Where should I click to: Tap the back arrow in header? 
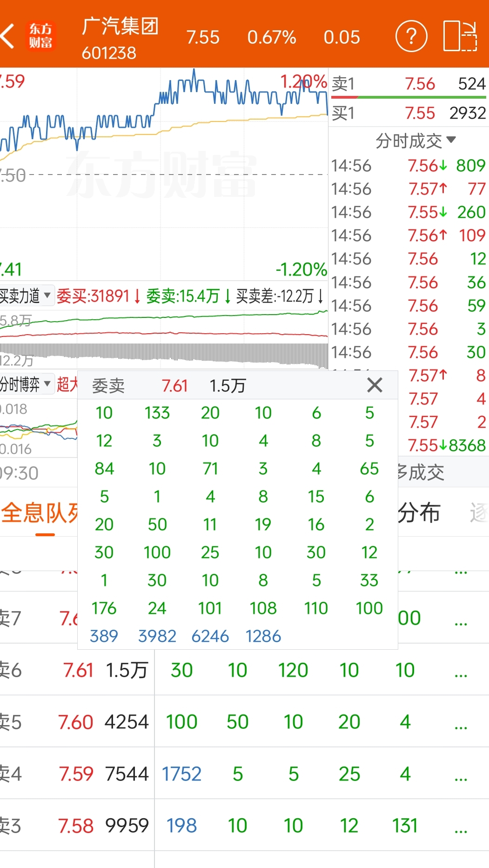point(7,36)
